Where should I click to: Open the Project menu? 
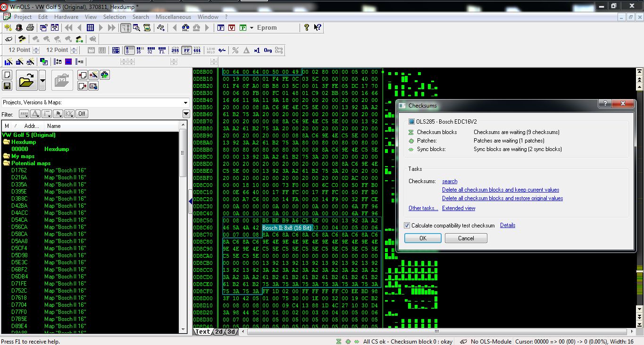[23, 17]
